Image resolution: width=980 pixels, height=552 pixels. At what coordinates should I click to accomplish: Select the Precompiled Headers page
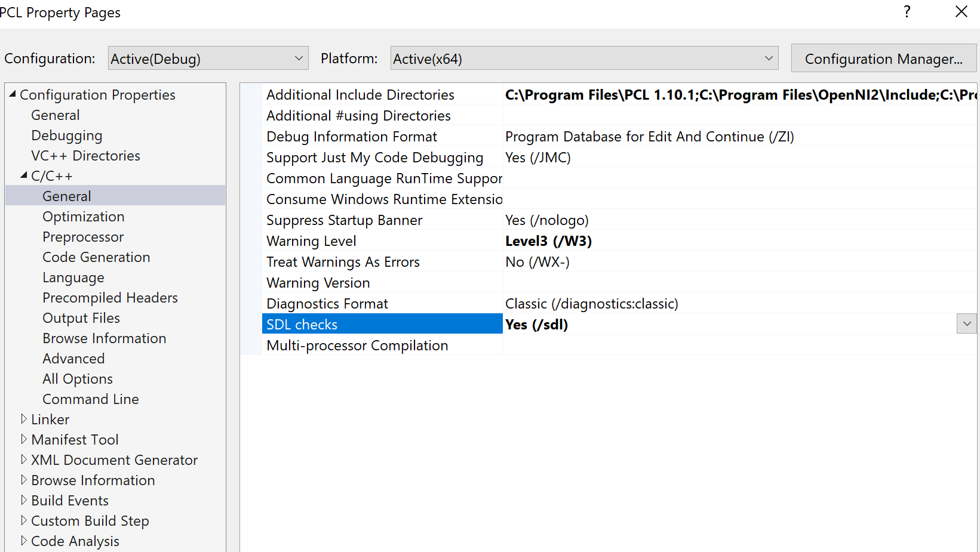tap(110, 297)
